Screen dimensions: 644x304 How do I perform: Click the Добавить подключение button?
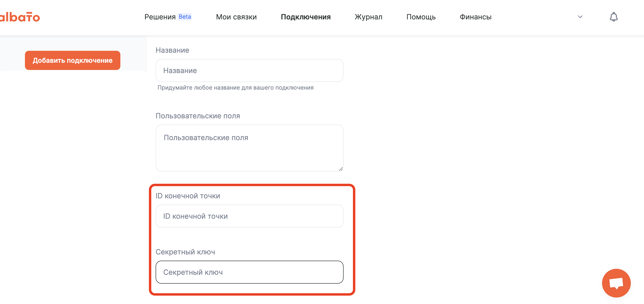click(x=72, y=60)
